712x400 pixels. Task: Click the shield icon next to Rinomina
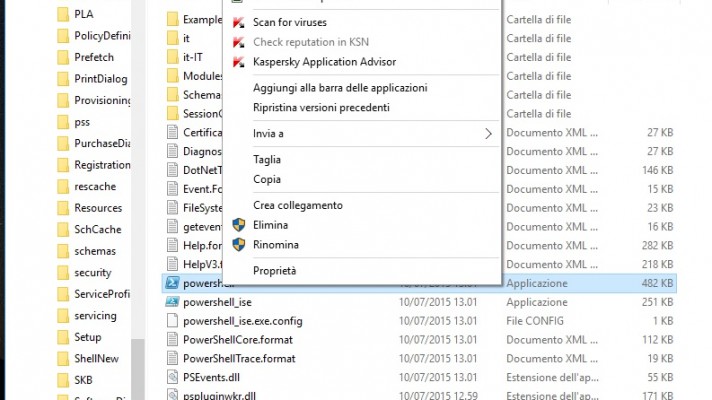238,245
